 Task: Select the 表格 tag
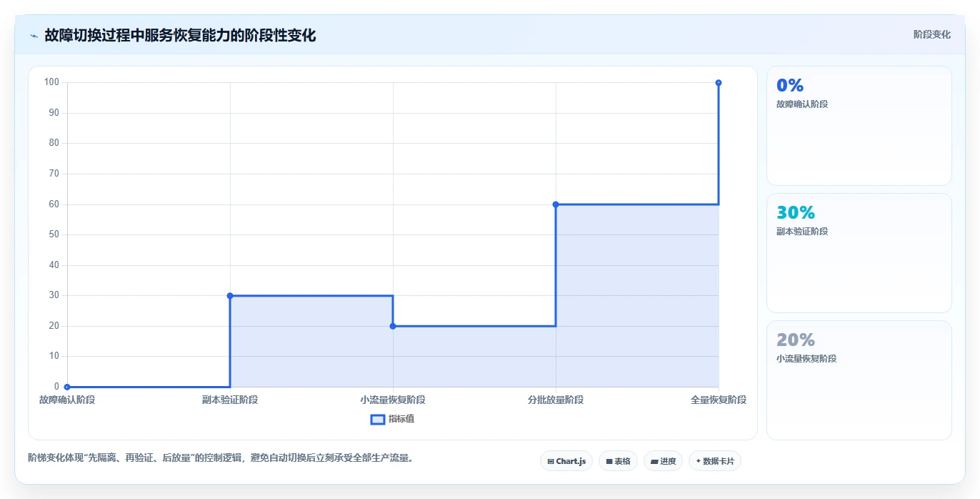click(x=618, y=461)
